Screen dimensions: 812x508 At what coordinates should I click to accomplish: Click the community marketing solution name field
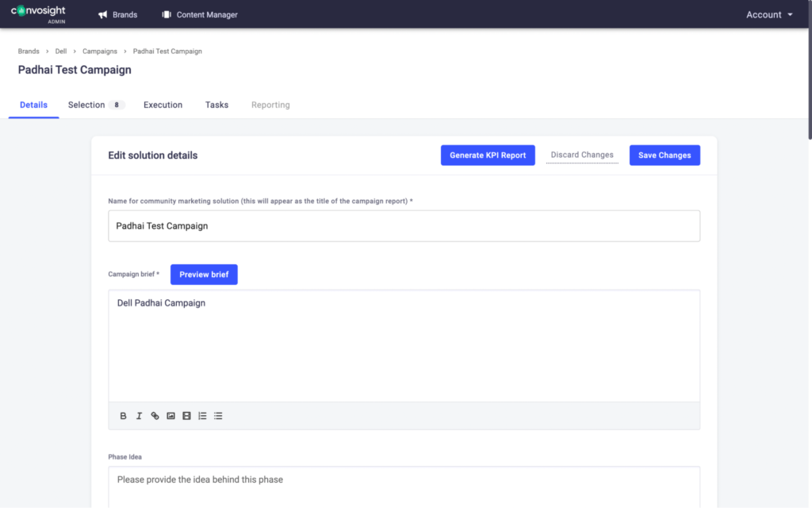point(404,226)
